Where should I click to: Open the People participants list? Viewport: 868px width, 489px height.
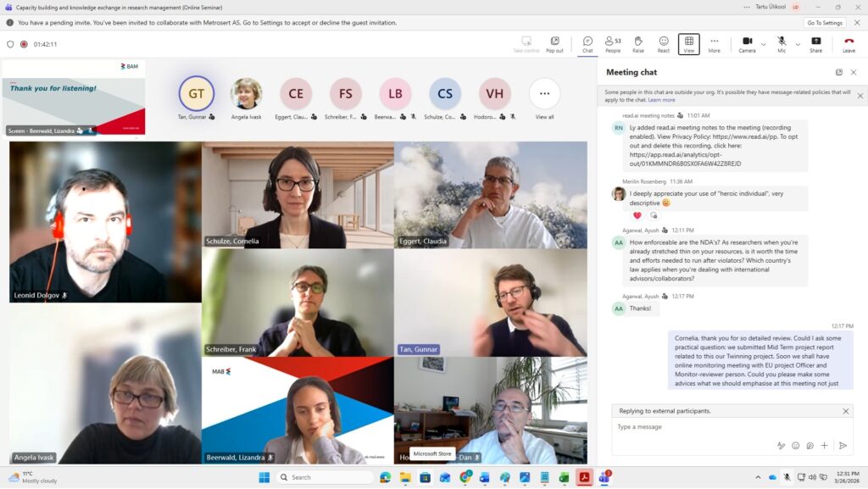pos(612,44)
